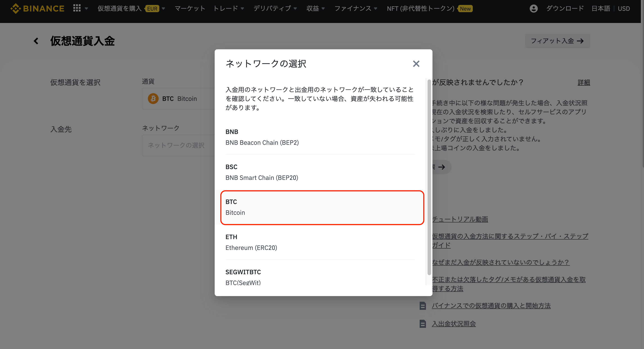Change currency via USD
The height and width of the screenshot is (349, 644).
pos(624,9)
